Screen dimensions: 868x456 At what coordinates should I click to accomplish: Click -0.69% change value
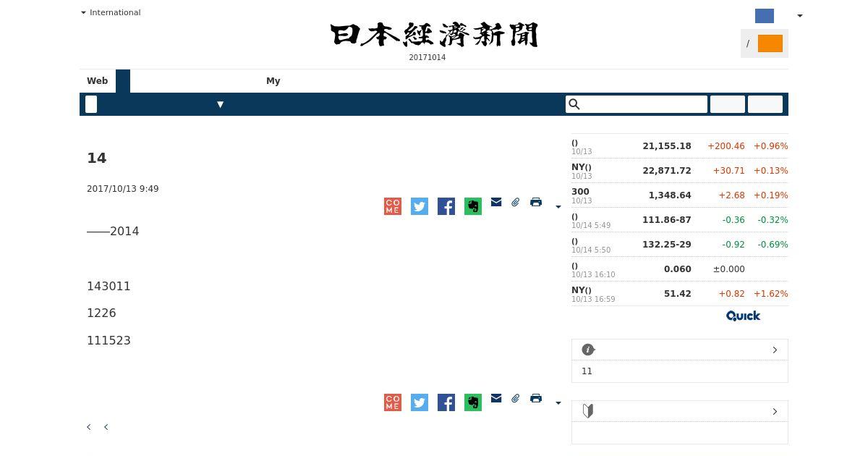[773, 245]
